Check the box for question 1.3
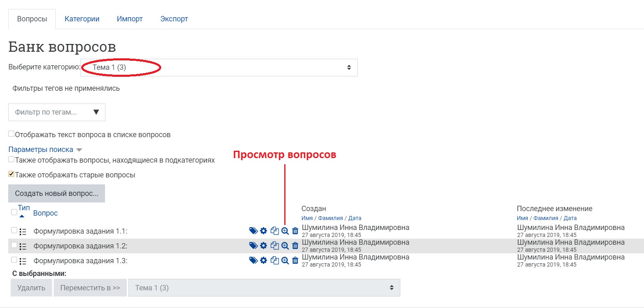Image resolution: width=644 pixels, height=308 pixels. click(x=14, y=260)
